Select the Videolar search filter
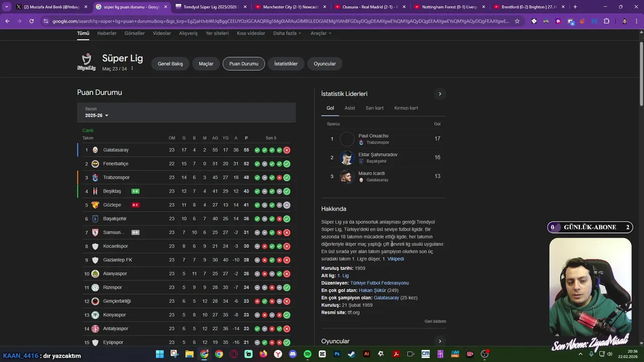 click(x=162, y=33)
